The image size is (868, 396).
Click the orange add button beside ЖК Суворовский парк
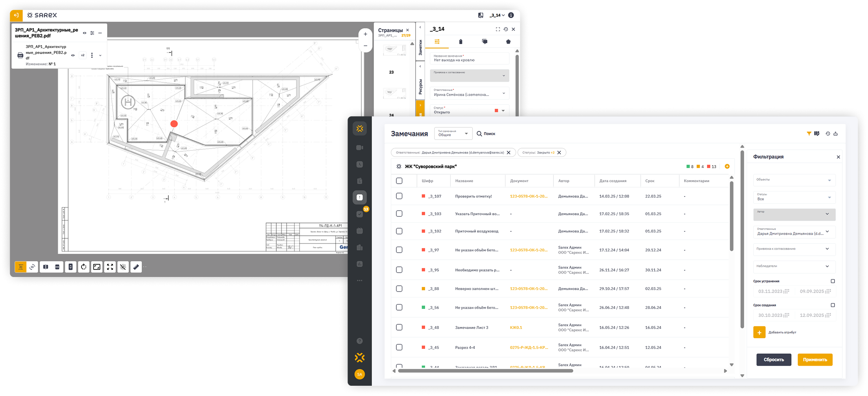tap(727, 166)
